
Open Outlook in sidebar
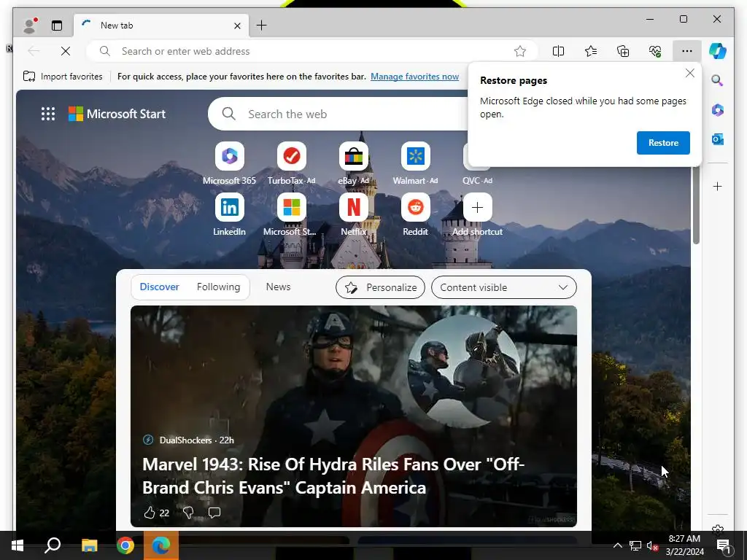[718, 139]
